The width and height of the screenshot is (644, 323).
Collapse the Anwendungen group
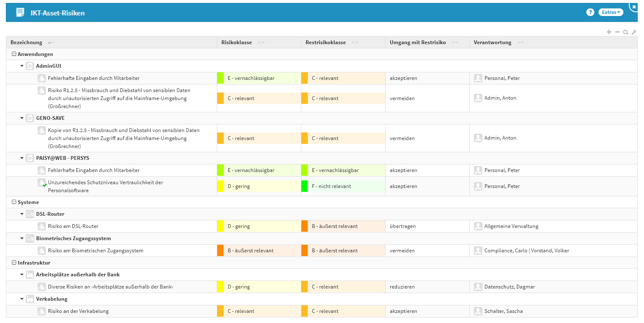pyautogui.click(x=14, y=54)
